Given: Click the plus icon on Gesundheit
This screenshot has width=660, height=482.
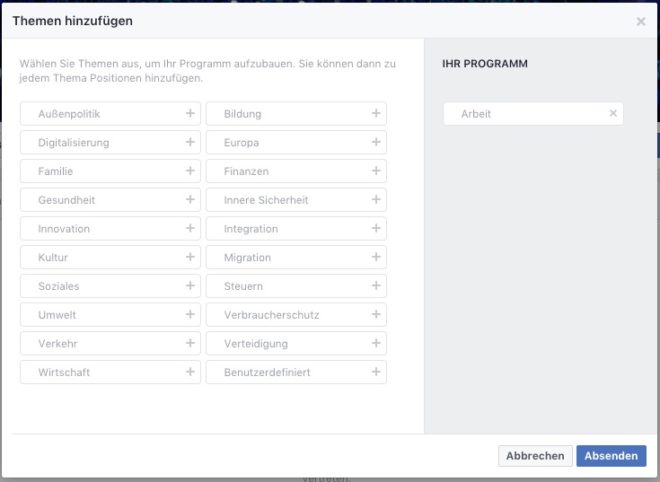Looking at the screenshot, I should 190,200.
